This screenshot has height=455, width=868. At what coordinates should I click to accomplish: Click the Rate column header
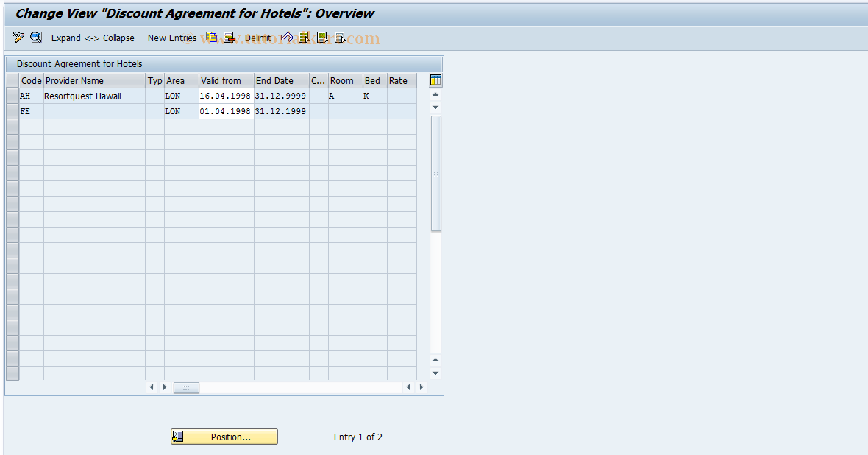tap(402, 80)
